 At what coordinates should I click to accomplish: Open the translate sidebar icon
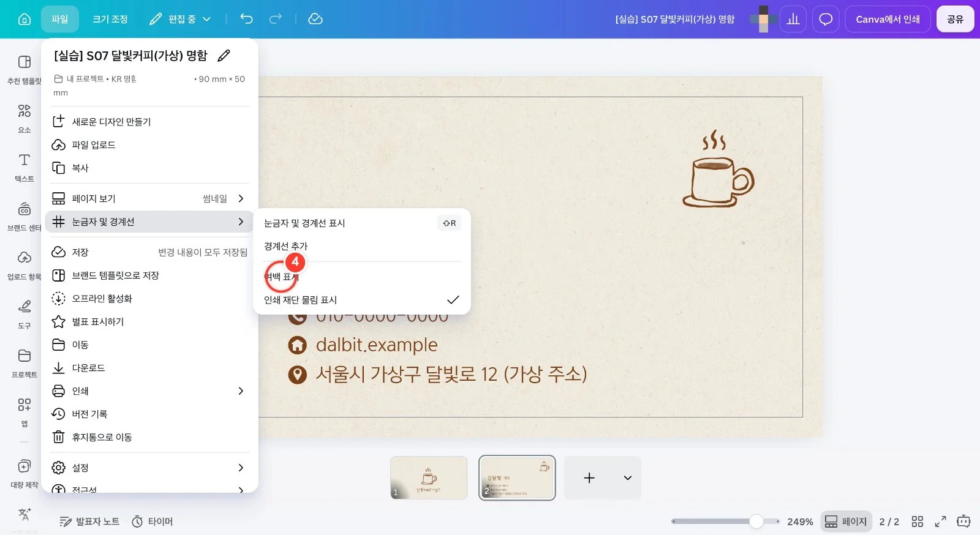(x=24, y=514)
